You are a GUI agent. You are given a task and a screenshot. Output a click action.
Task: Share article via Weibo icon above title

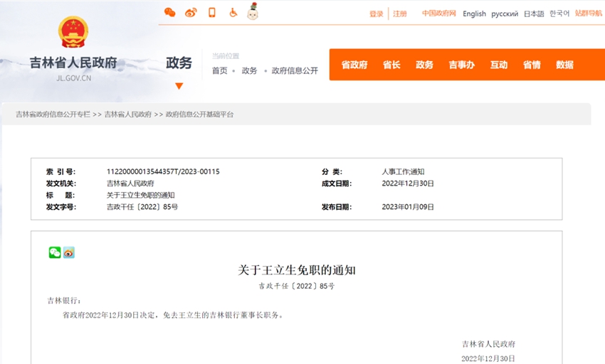coord(68,252)
